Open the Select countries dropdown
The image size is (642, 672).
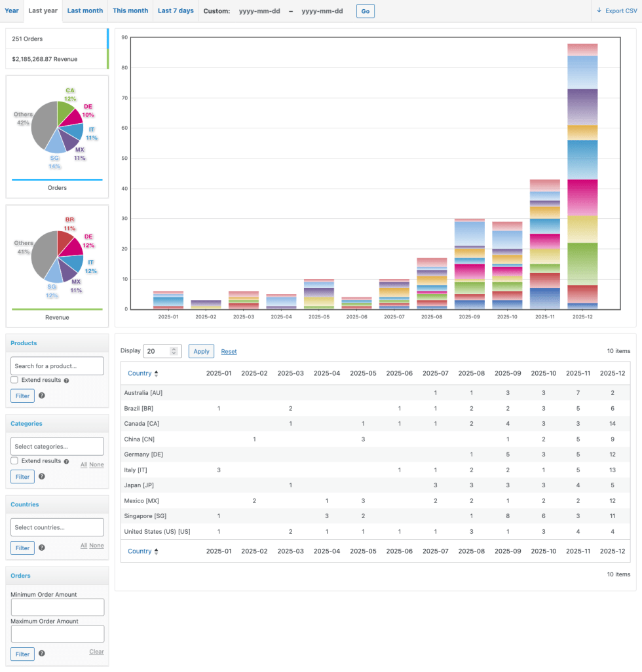point(57,527)
